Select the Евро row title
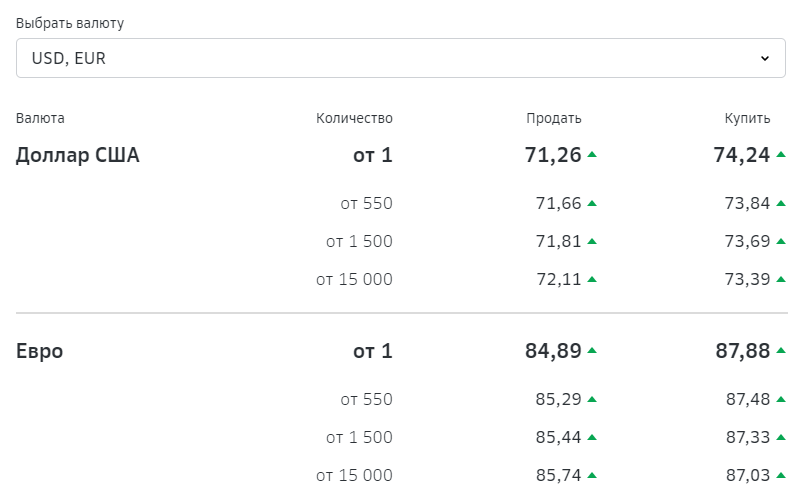 pos(39,351)
